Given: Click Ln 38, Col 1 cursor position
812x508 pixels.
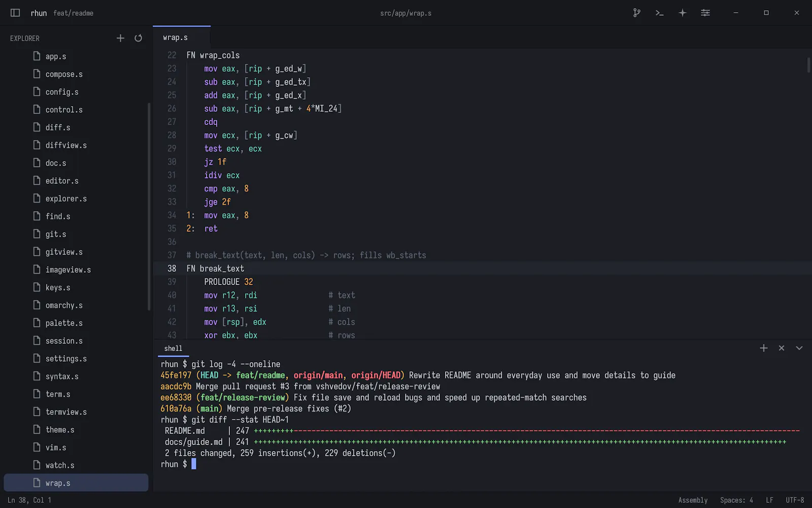Looking at the screenshot, I should [29, 500].
